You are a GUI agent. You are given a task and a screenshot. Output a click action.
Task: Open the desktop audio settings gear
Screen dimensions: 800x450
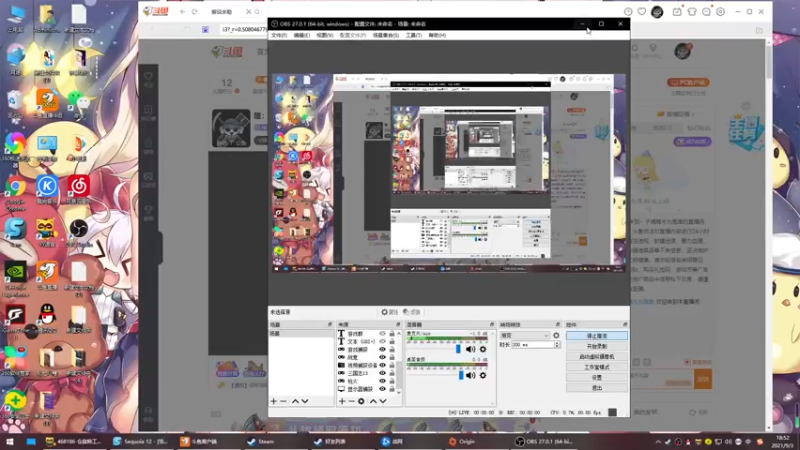pos(483,376)
